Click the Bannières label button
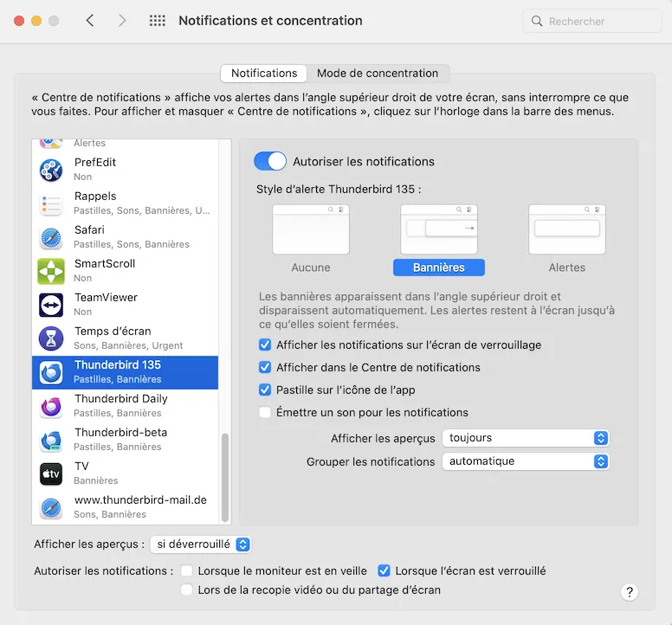The width and height of the screenshot is (672, 625). (439, 267)
